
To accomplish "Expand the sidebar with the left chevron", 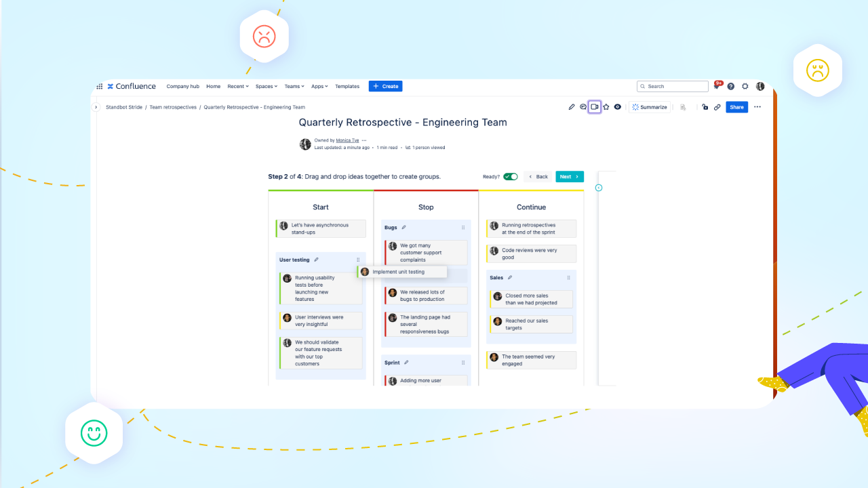I will tap(96, 106).
